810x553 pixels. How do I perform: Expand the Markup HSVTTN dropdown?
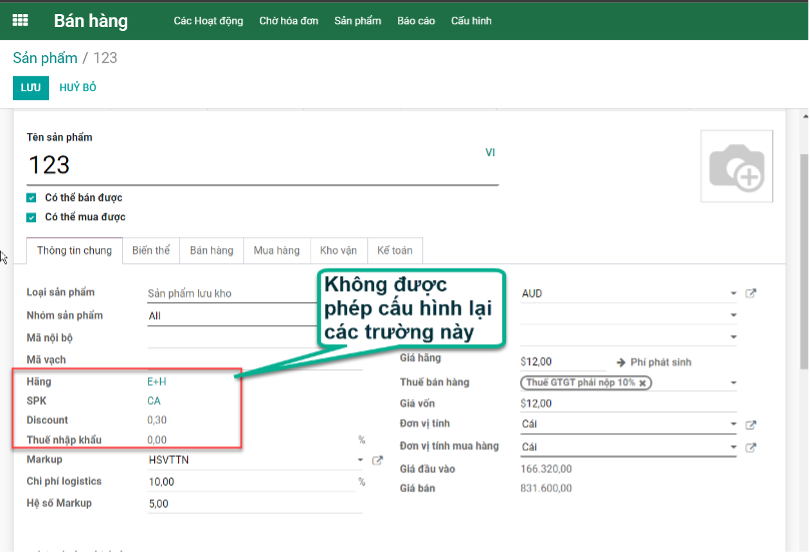click(360, 460)
